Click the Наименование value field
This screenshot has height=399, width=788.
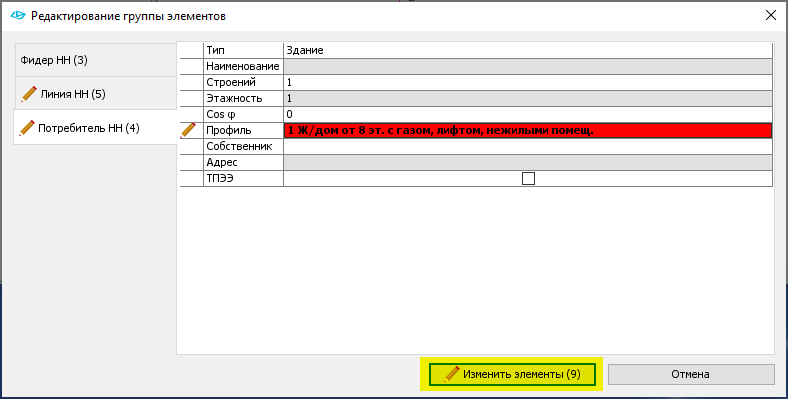pyautogui.click(x=528, y=66)
